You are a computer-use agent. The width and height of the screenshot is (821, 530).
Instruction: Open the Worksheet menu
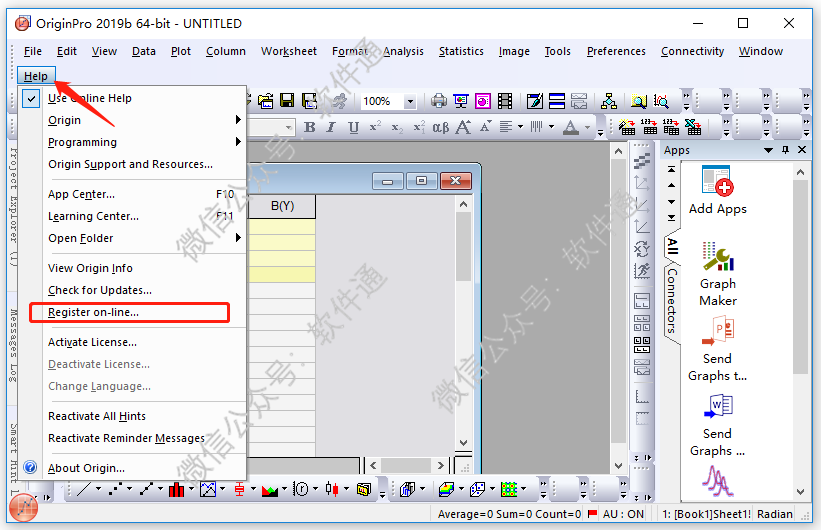(x=289, y=51)
